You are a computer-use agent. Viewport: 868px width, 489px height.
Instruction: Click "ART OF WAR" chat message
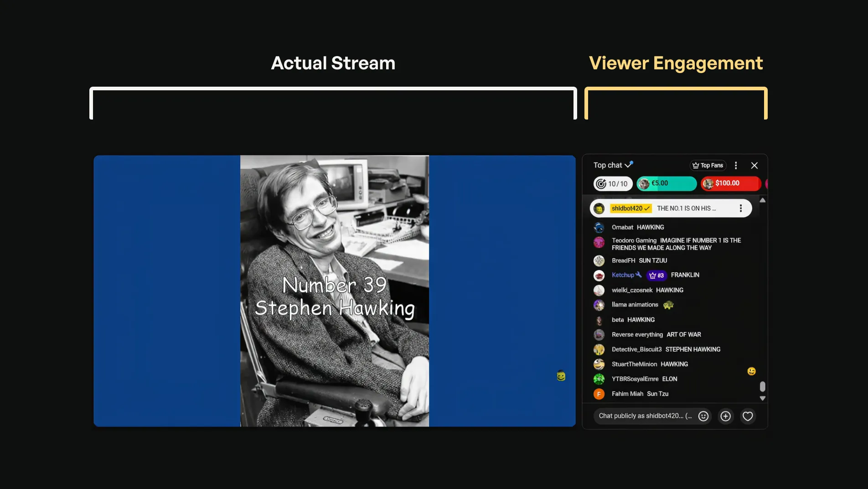[684, 334]
